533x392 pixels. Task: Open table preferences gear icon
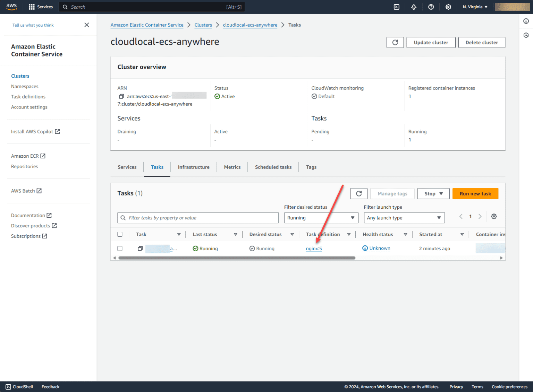coord(494,217)
